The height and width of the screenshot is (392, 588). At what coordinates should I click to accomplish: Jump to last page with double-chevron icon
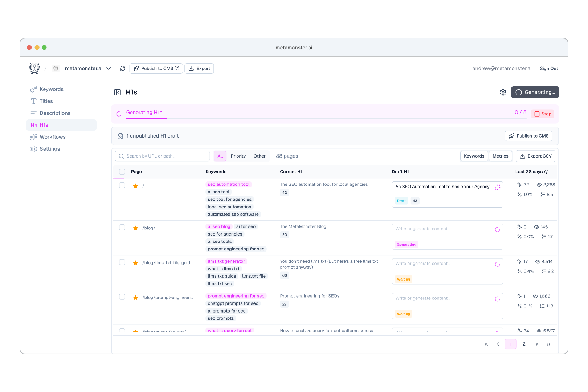(x=548, y=344)
